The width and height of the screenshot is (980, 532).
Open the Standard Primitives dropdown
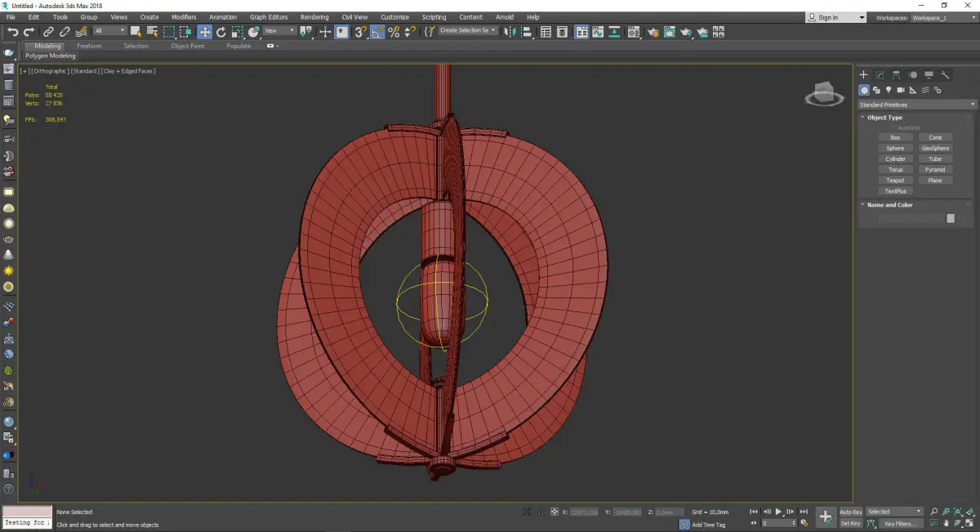point(916,105)
